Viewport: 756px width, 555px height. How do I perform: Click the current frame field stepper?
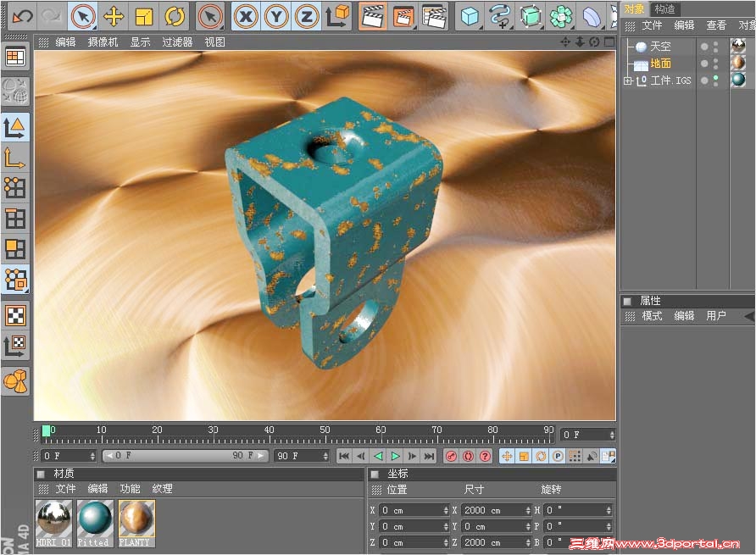[612, 435]
